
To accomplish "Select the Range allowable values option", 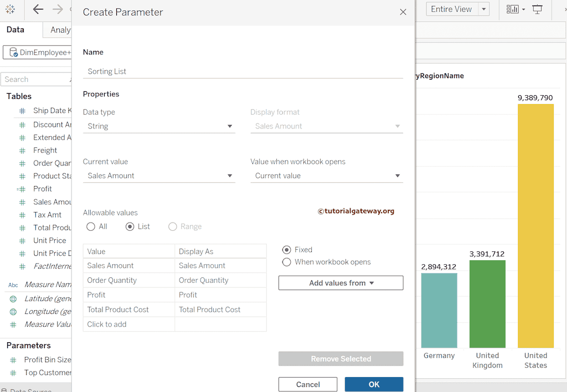I will pos(173,226).
